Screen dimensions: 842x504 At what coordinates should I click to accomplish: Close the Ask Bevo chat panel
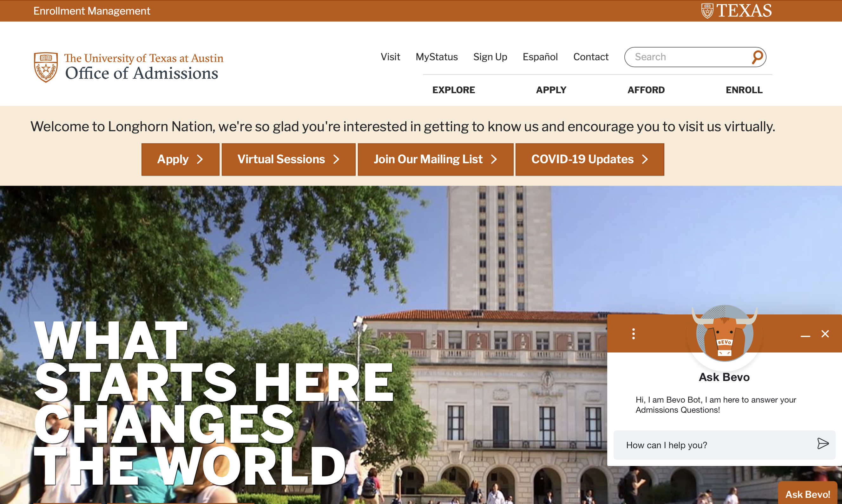pyautogui.click(x=825, y=334)
